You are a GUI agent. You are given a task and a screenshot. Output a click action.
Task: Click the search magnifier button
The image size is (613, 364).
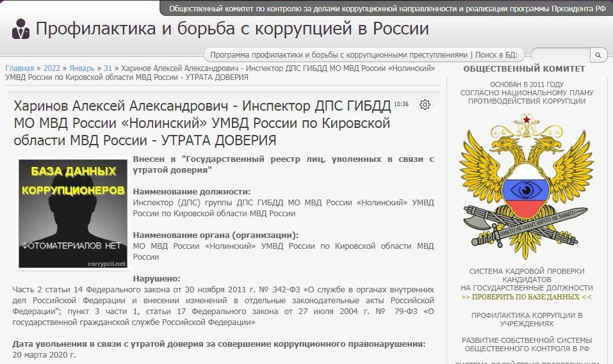tap(598, 55)
